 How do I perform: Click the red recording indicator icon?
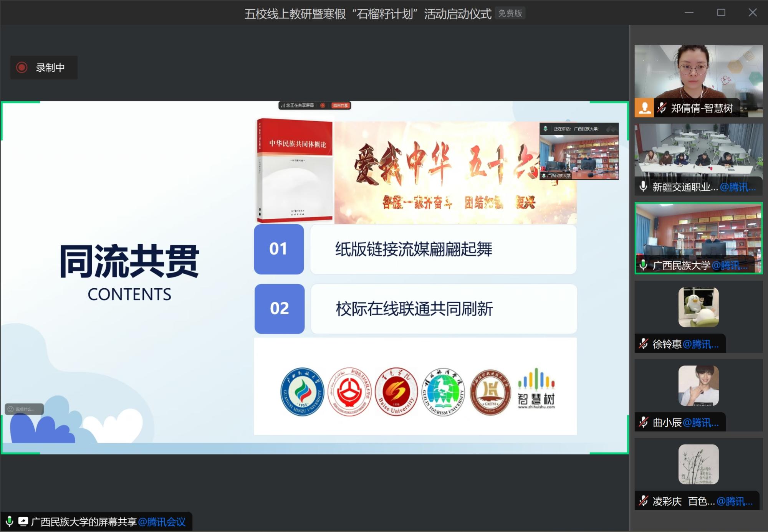click(x=22, y=68)
